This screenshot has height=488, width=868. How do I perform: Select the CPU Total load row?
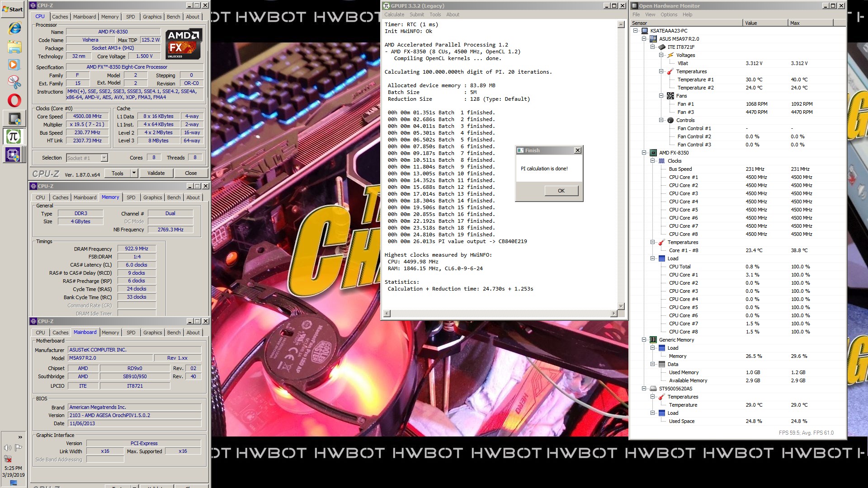[738, 267]
